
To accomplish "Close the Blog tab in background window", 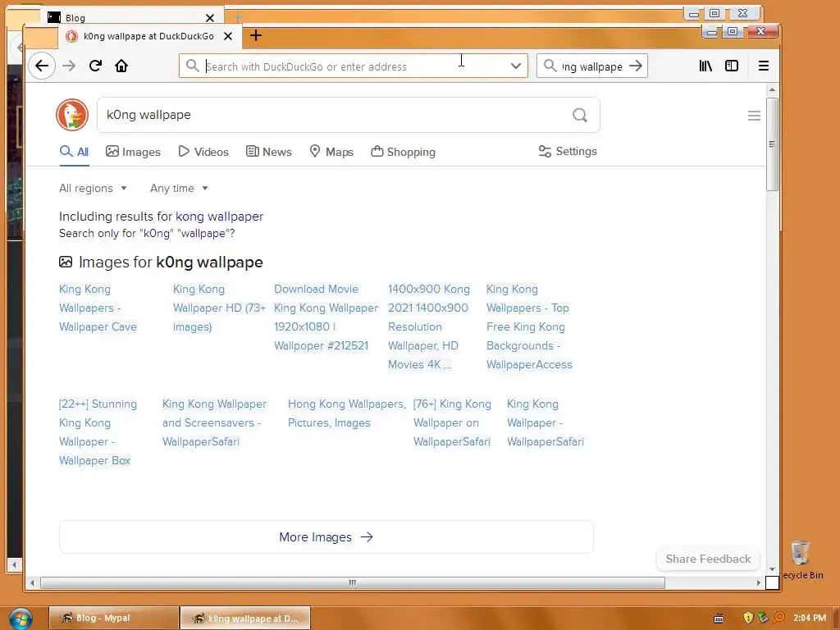I will [x=210, y=18].
